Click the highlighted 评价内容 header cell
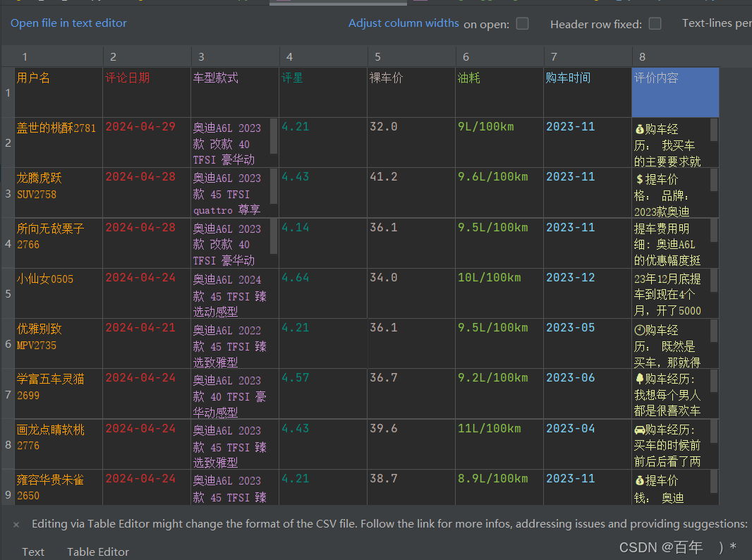The image size is (752, 560). pyautogui.click(x=675, y=92)
